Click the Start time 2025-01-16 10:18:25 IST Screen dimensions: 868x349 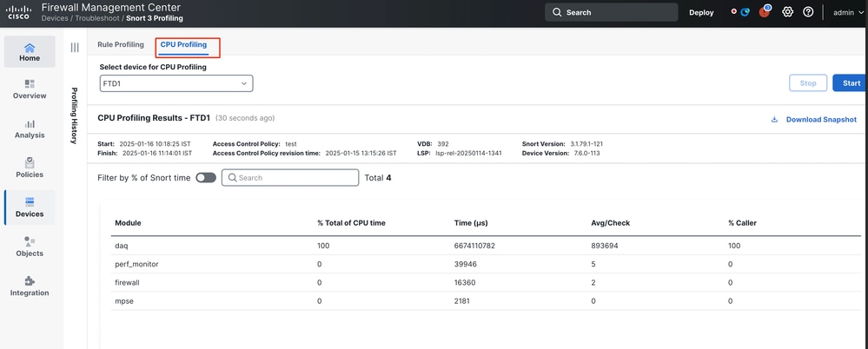155,144
